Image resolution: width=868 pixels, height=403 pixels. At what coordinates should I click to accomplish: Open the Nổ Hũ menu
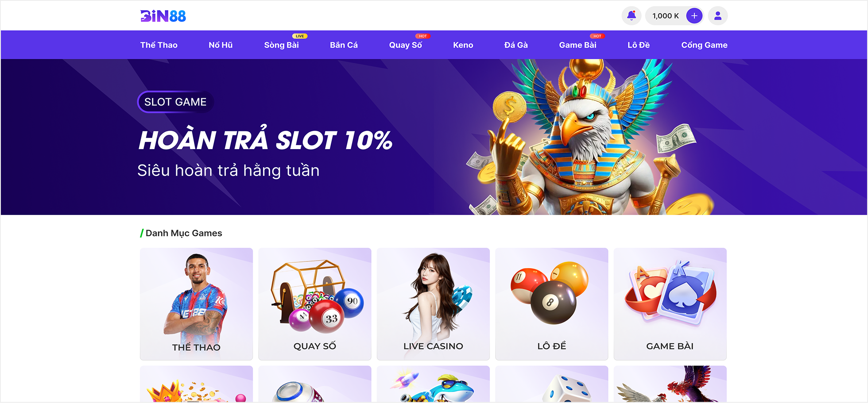221,45
